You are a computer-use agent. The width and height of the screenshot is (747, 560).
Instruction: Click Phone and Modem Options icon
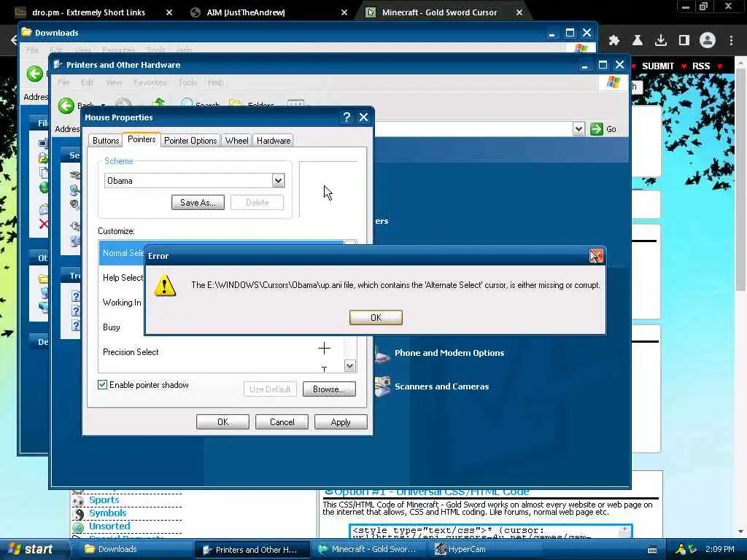pyautogui.click(x=382, y=354)
